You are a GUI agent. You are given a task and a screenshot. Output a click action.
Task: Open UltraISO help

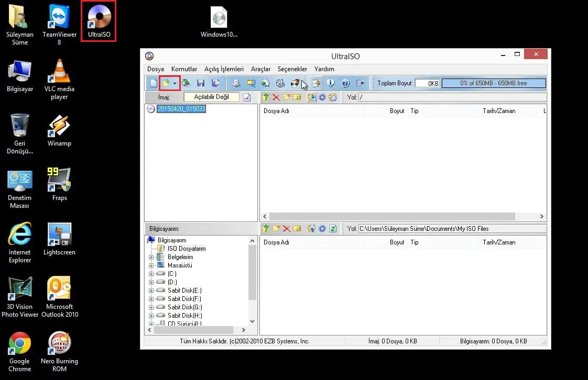[345, 83]
